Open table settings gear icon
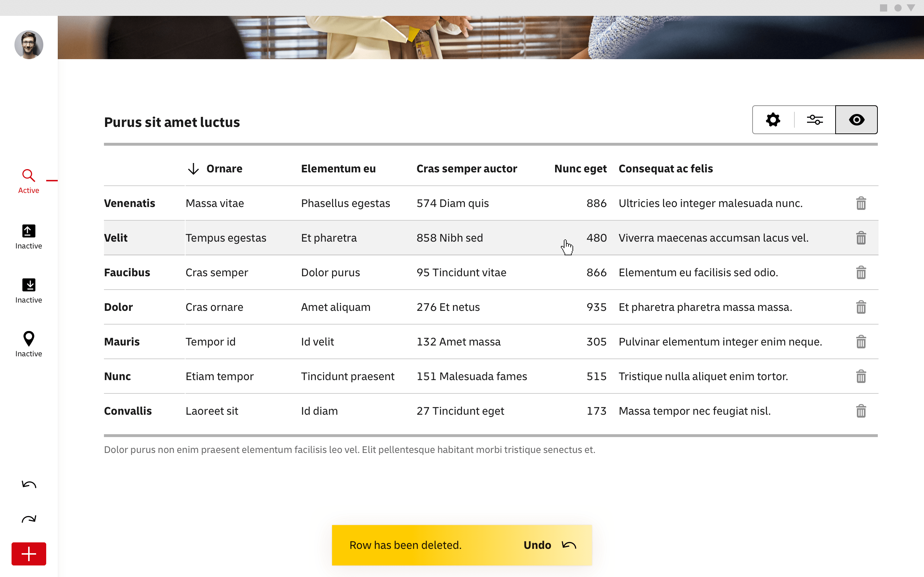 773,120
